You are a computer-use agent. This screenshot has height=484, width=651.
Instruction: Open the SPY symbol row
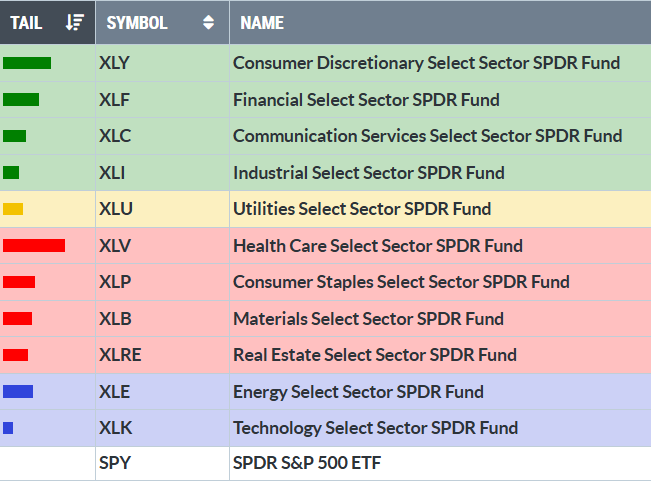click(x=114, y=464)
